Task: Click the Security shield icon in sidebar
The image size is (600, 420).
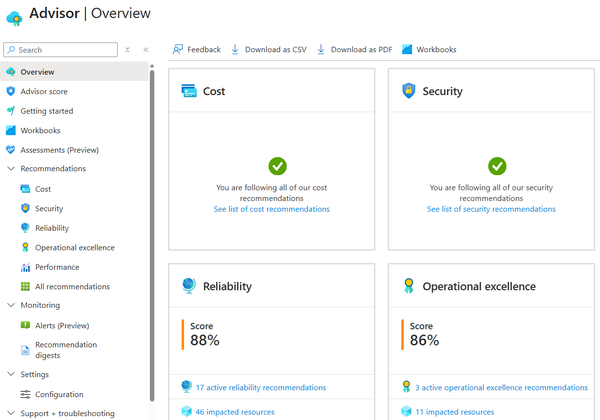Action: 25,208
